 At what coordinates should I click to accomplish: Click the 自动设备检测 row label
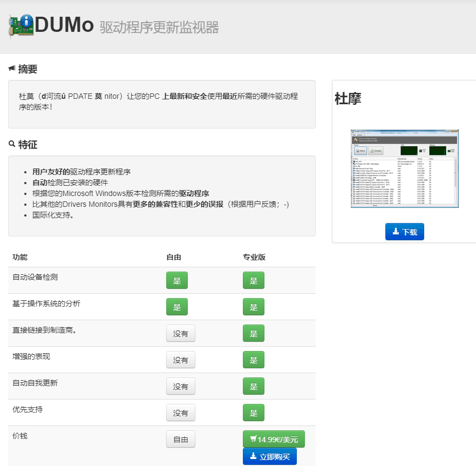[35, 277]
